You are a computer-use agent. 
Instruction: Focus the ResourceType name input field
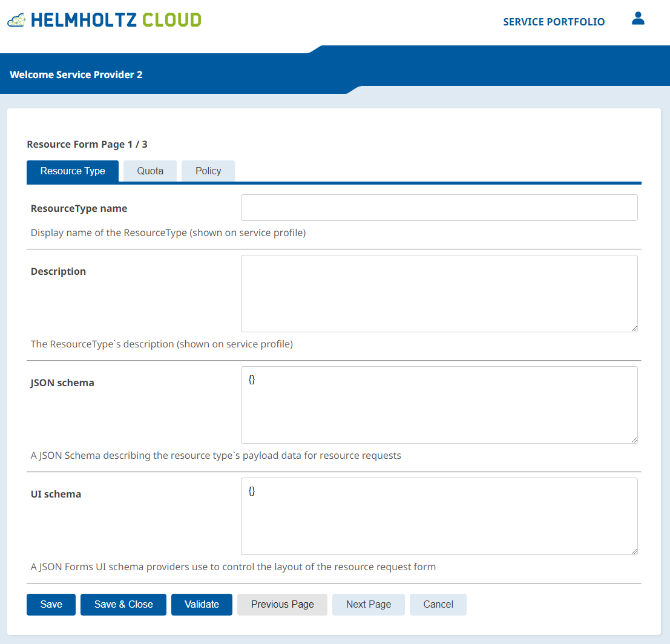pyautogui.click(x=439, y=208)
